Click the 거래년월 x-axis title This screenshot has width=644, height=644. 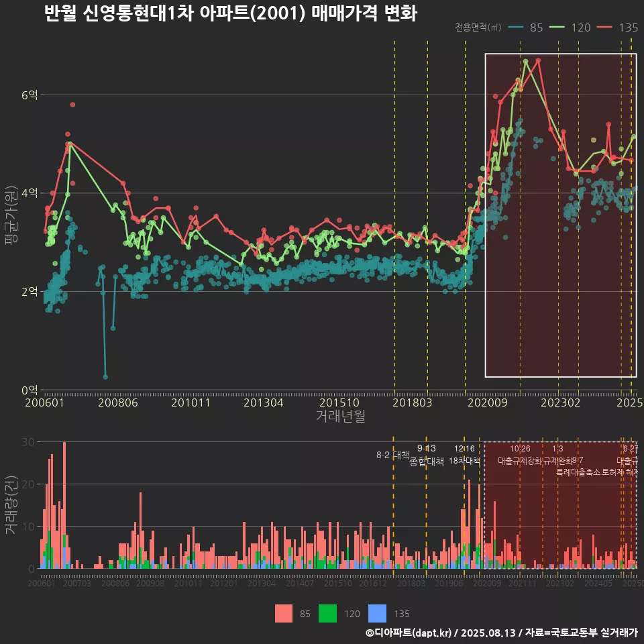pyautogui.click(x=341, y=416)
